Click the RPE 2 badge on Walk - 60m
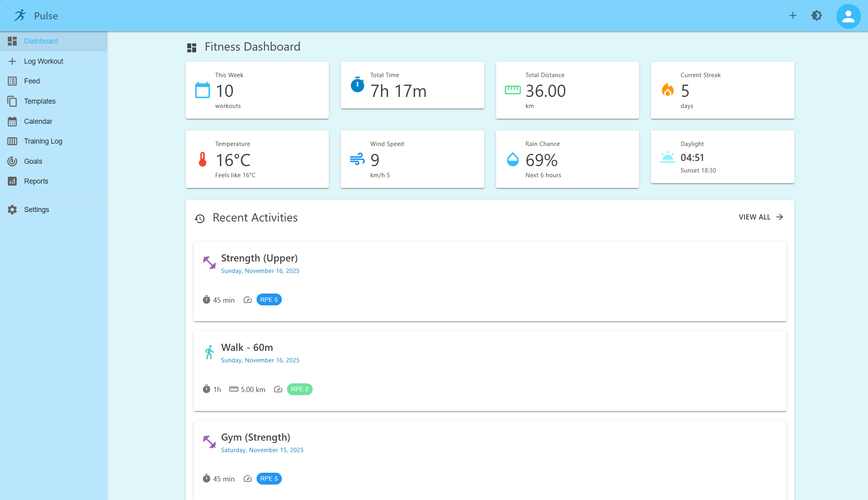The image size is (868, 500). 299,389
